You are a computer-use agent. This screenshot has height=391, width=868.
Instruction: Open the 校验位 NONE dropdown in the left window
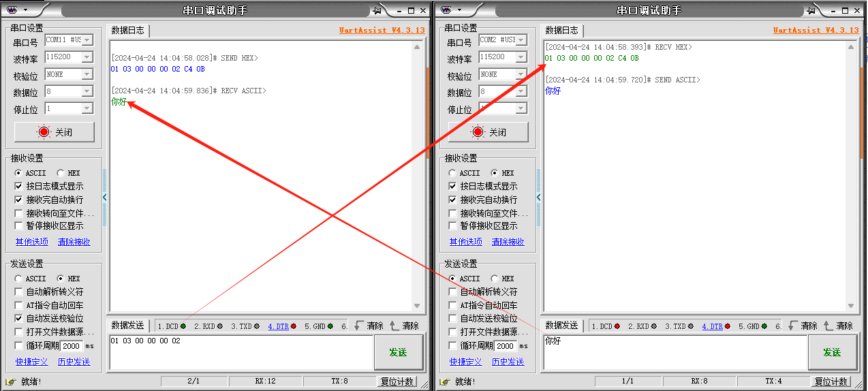pos(87,74)
